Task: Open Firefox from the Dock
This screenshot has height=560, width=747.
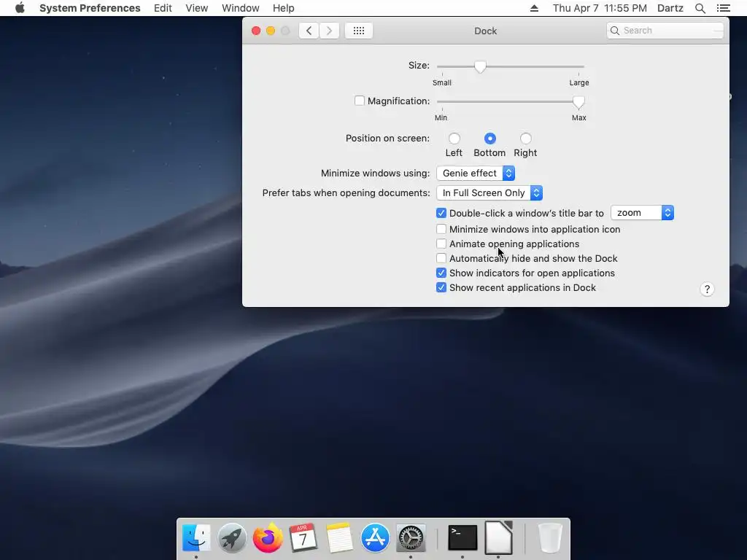Action: (268, 538)
